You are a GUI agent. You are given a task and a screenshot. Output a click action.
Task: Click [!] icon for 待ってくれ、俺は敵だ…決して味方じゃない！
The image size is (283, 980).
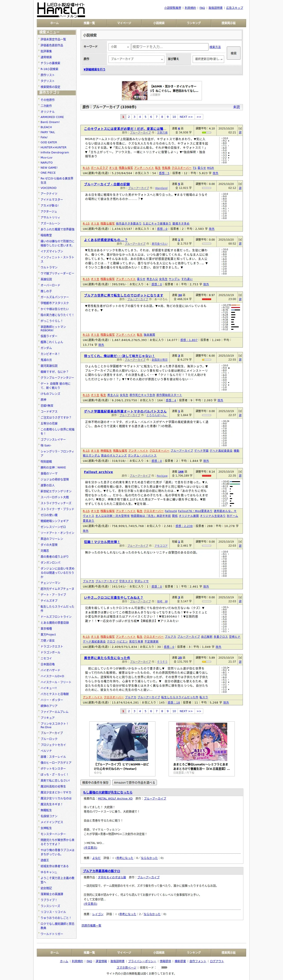point(240,355)
